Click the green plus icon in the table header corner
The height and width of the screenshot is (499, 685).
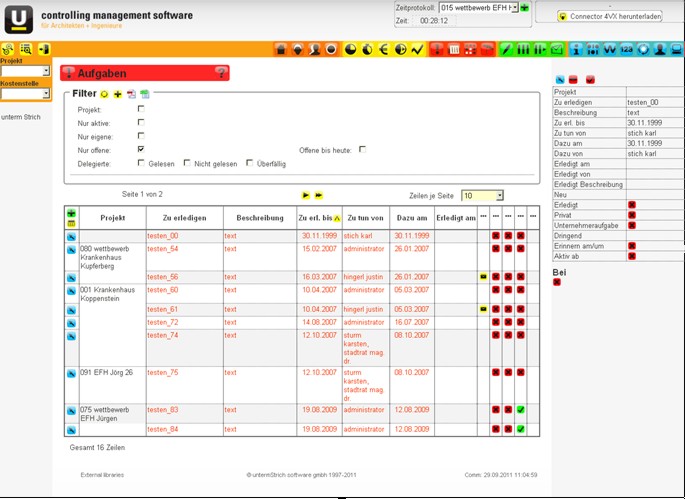71,213
